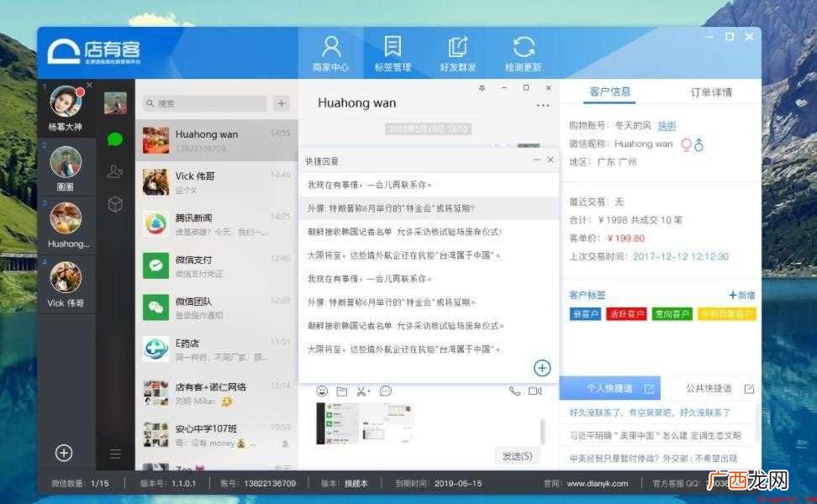Start a video call with camera icon
This screenshot has height=504, width=817.
click(535, 391)
